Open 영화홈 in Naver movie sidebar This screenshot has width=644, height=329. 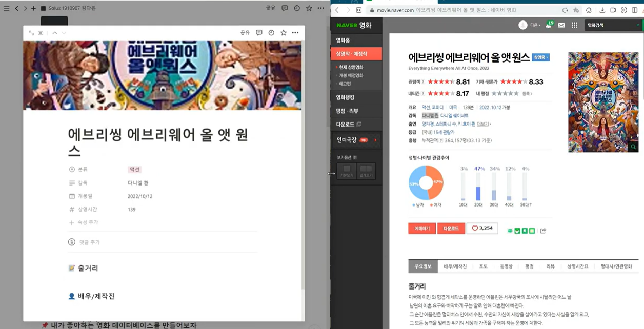pos(356,40)
